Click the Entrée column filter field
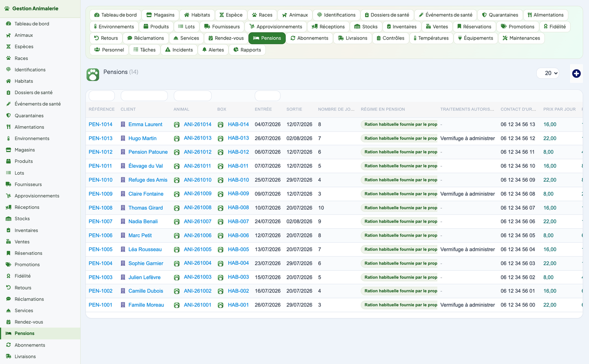589x364 pixels. 267,96
